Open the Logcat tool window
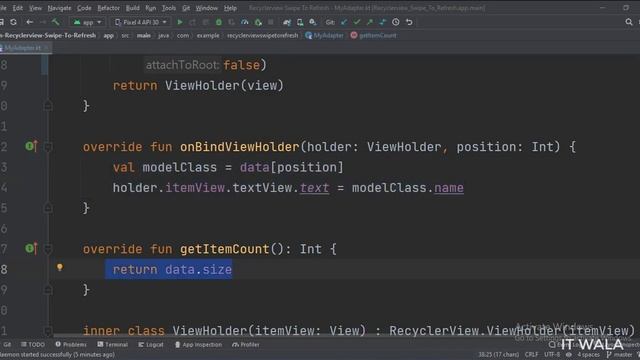This screenshot has width=640, height=360. click(x=151, y=344)
